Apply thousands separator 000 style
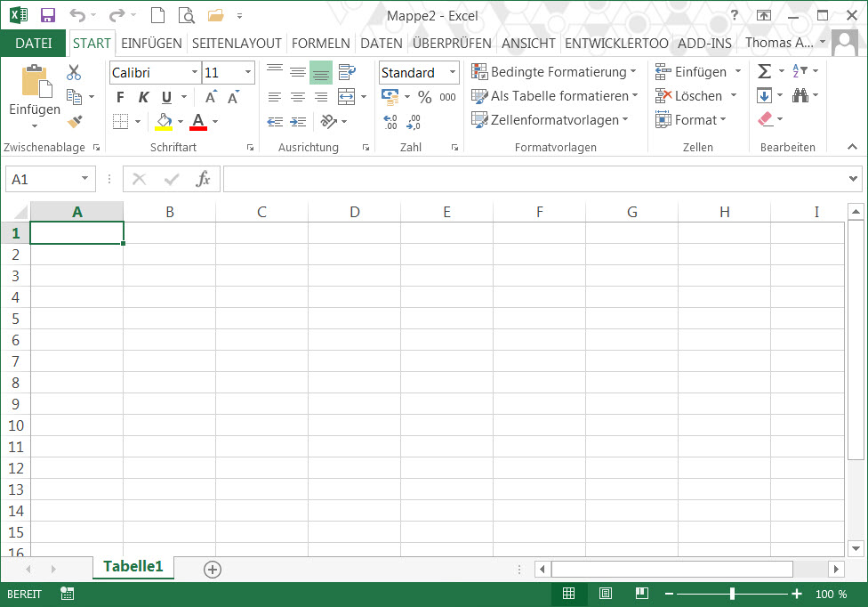 click(447, 97)
